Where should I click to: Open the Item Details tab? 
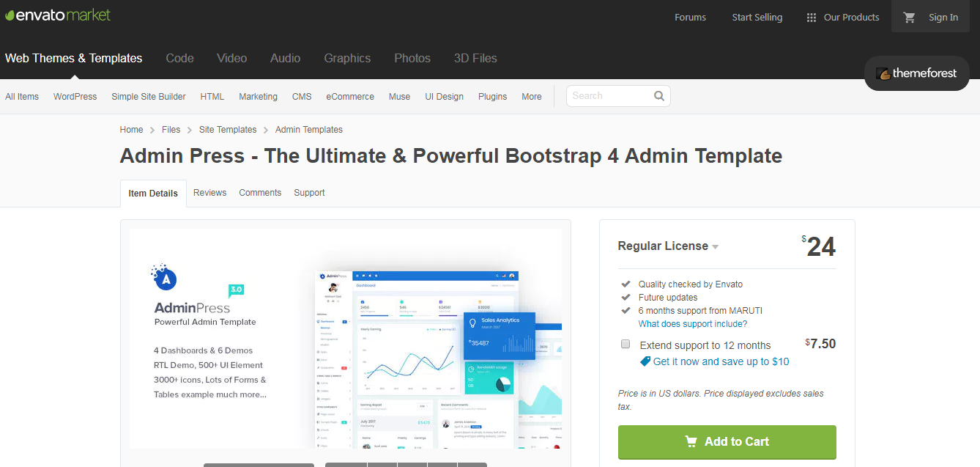153,194
